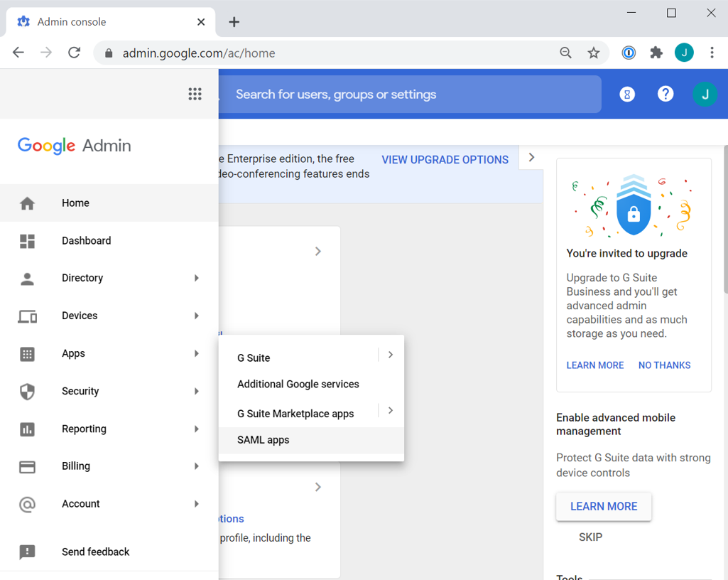Expand G Suite Marketplace apps chevron
Image resolution: width=728 pixels, height=580 pixels.
point(391,411)
